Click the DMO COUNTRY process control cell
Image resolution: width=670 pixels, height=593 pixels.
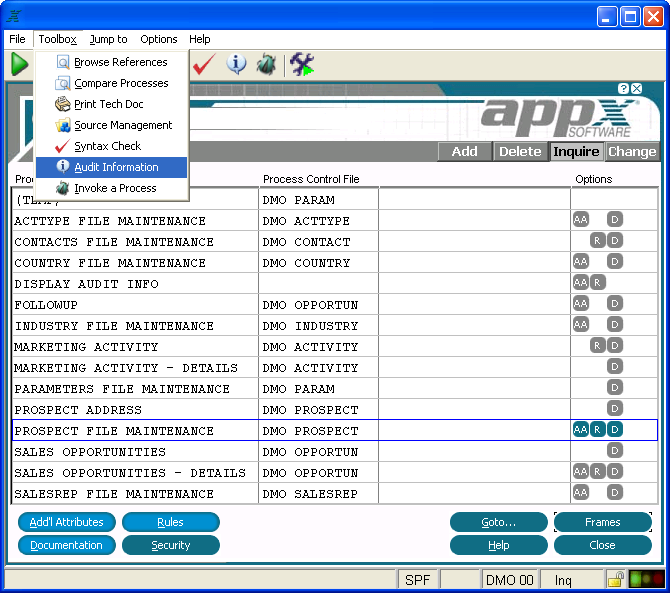coord(318,263)
